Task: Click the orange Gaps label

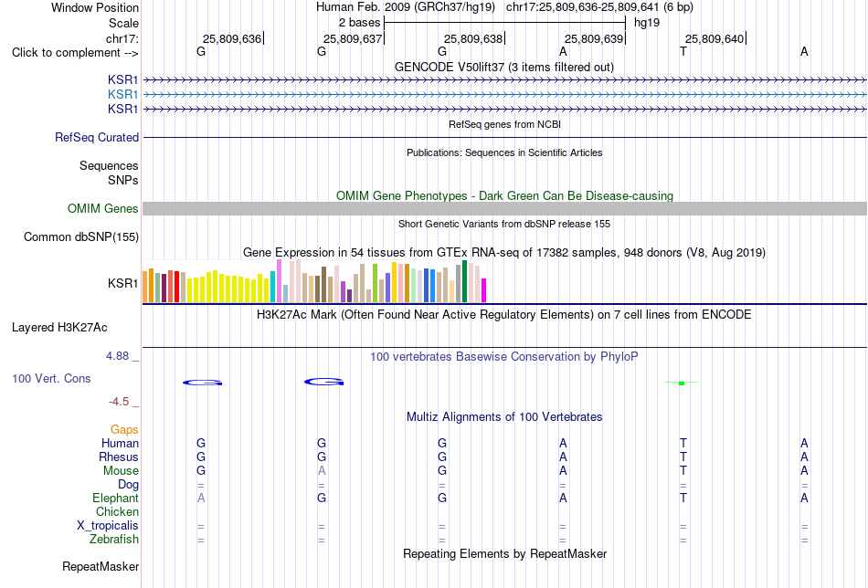Action: coord(124,430)
